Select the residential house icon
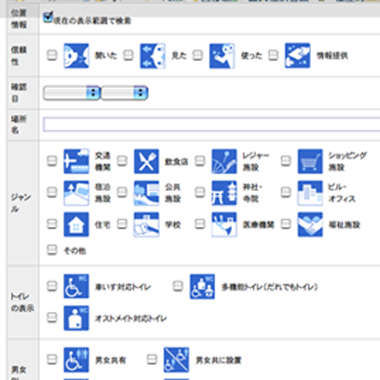This screenshot has height=380, width=380. coord(76,224)
